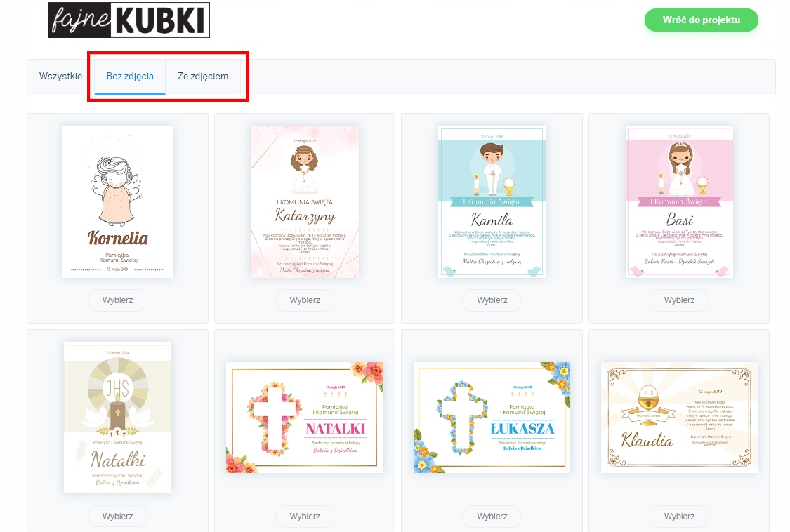Open the Katarzyny pink communion template
This screenshot has width=790, height=532.
pyautogui.click(x=305, y=201)
